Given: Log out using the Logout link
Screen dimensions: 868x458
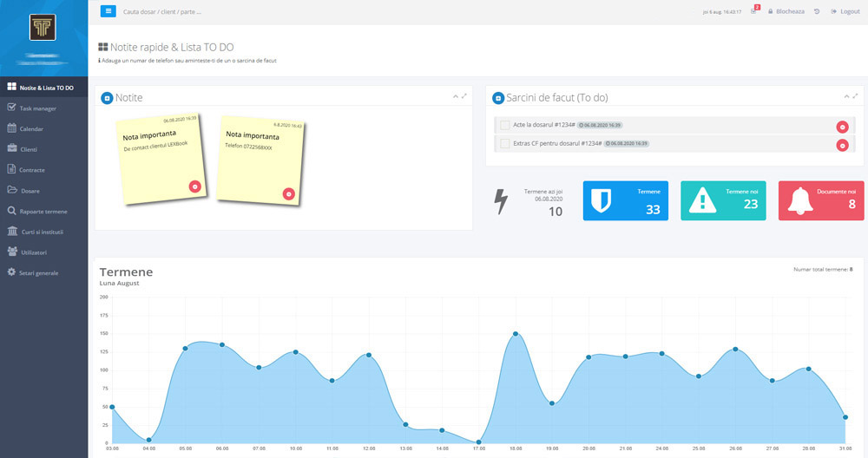Looking at the screenshot, I should pyautogui.click(x=845, y=11).
